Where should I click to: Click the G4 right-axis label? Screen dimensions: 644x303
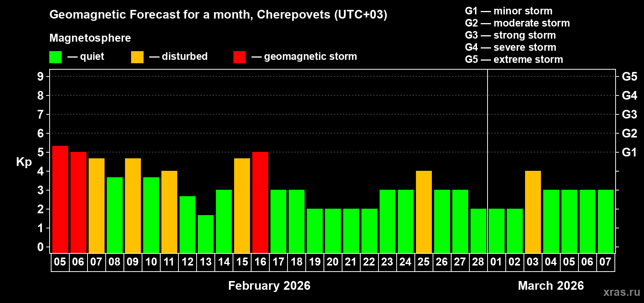[x=630, y=95]
